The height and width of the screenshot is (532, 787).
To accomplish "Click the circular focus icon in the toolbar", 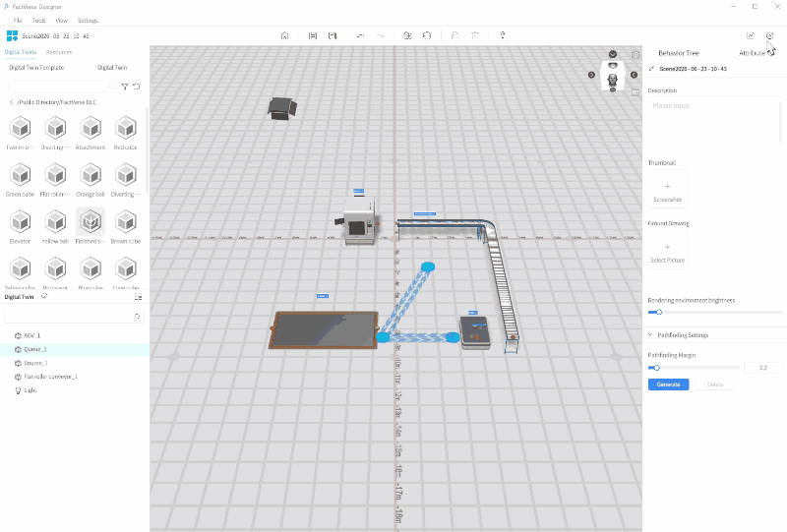I will (427, 35).
